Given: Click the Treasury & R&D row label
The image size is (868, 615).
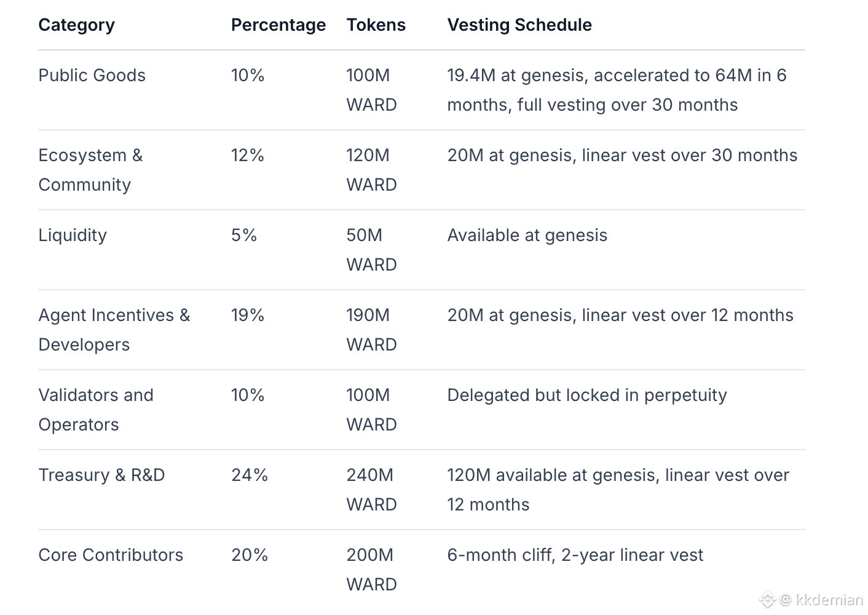Looking at the screenshot, I should [101, 475].
